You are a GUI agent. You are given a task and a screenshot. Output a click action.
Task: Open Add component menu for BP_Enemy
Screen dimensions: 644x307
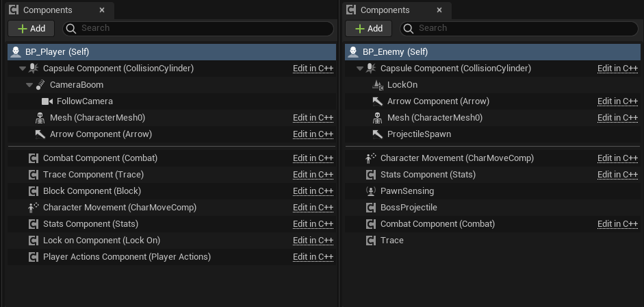tap(369, 28)
